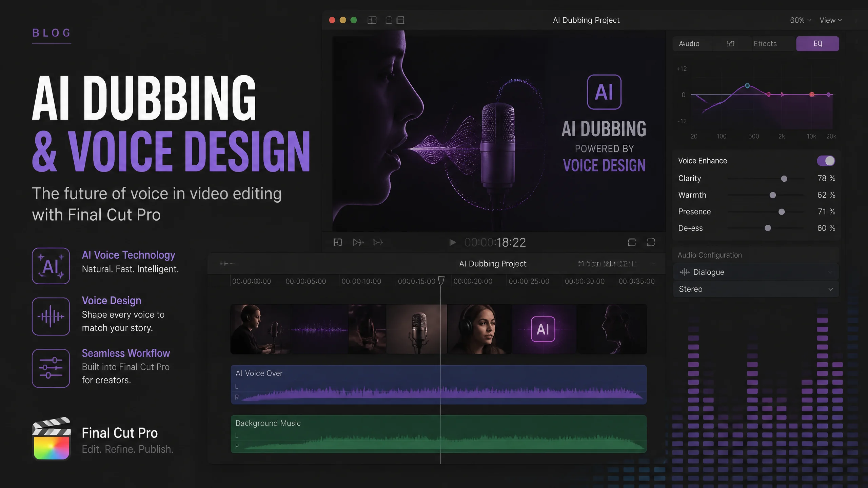This screenshot has height=488, width=868.
Task: Click the 78 % Clarity value
Action: click(826, 178)
